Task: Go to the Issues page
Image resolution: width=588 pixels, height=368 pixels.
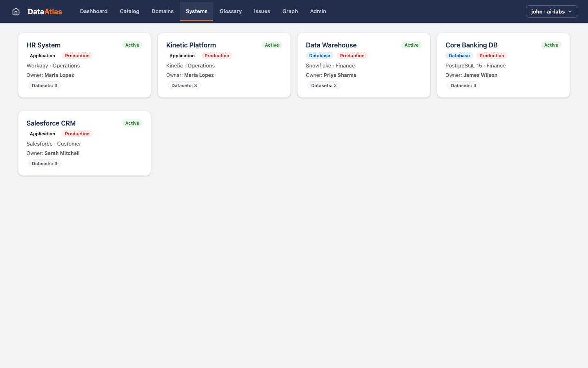Action: click(262, 11)
